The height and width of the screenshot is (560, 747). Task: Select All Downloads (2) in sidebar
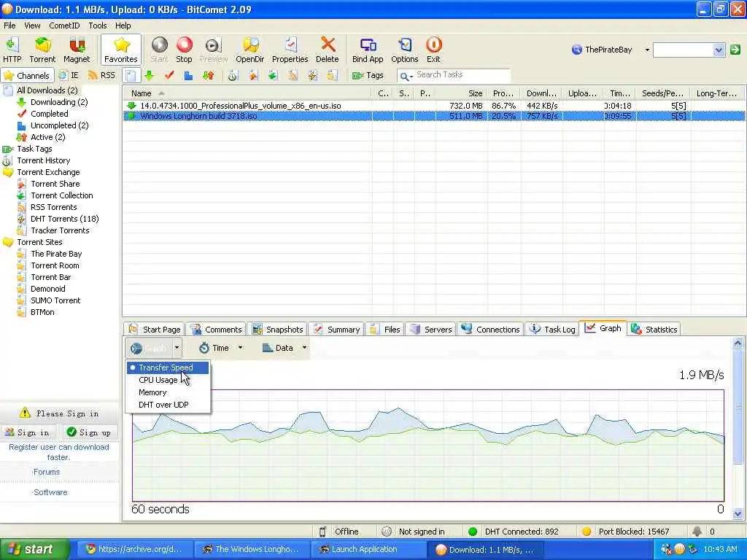click(x=47, y=90)
